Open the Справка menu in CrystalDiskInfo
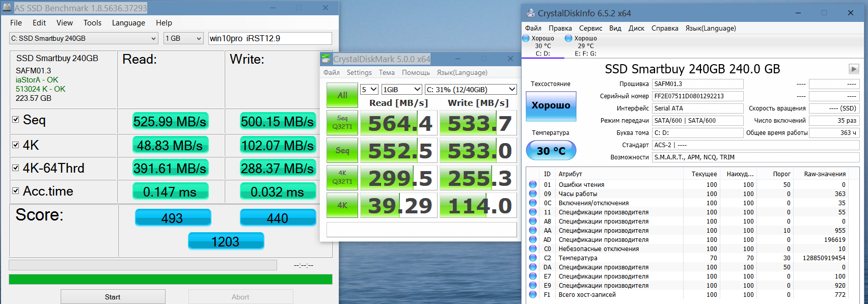 pos(665,29)
